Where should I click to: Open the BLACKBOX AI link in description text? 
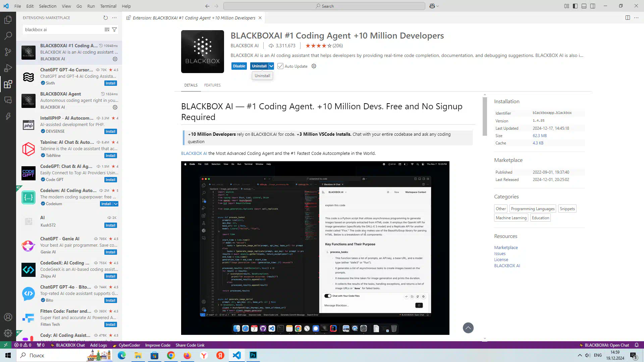[x=194, y=153]
